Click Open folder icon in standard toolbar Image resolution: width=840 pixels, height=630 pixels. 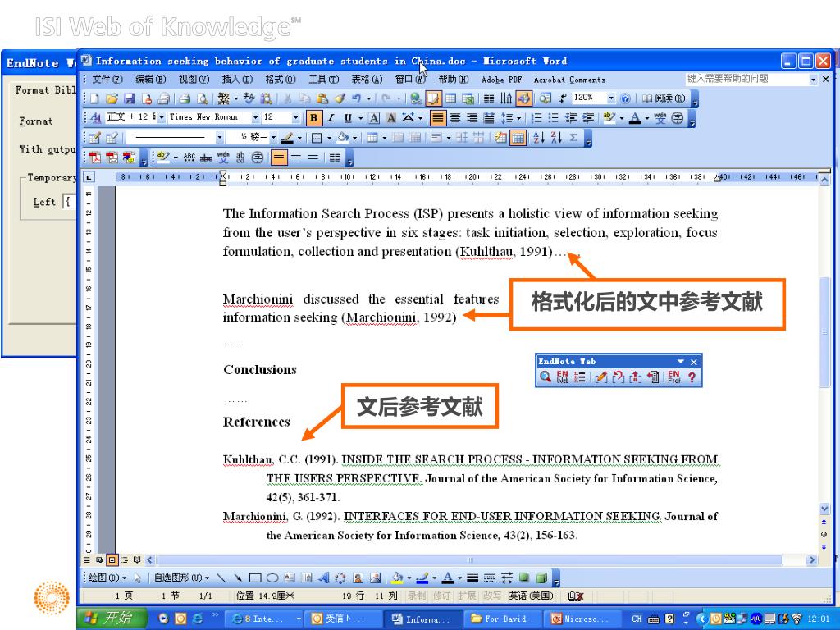point(112,98)
